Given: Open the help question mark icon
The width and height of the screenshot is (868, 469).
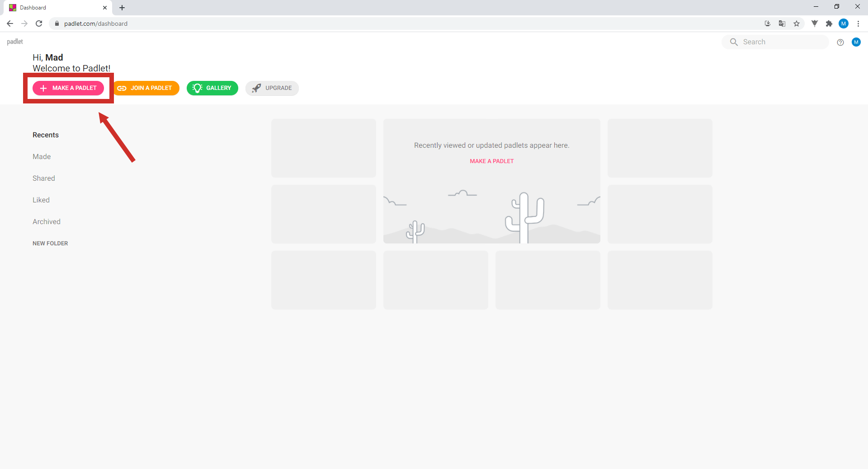Looking at the screenshot, I should tap(840, 42).
